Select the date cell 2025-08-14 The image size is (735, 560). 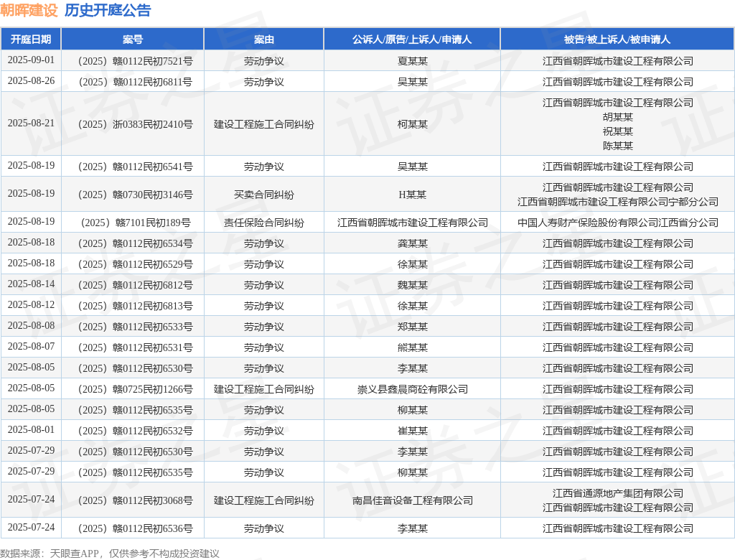[x=31, y=284]
